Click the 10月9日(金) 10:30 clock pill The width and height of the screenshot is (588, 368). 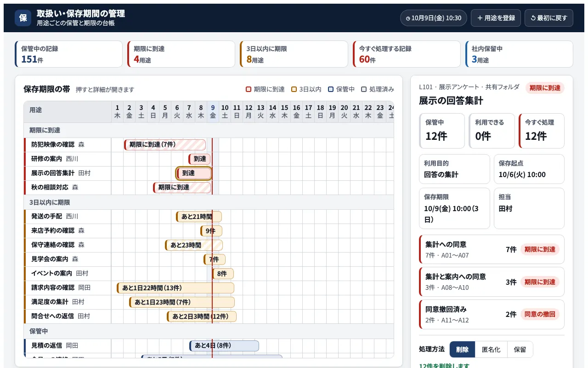click(x=434, y=18)
